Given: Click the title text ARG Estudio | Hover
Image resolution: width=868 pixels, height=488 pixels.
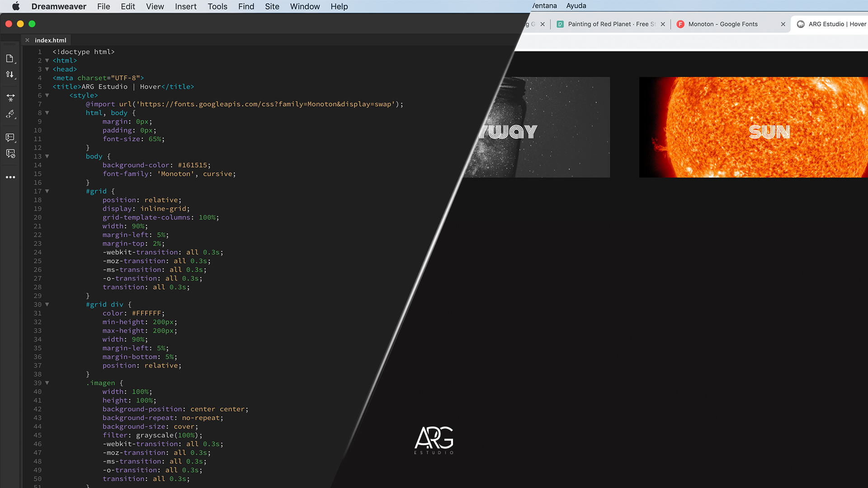Looking at the screenshot, I should [121, 87].
